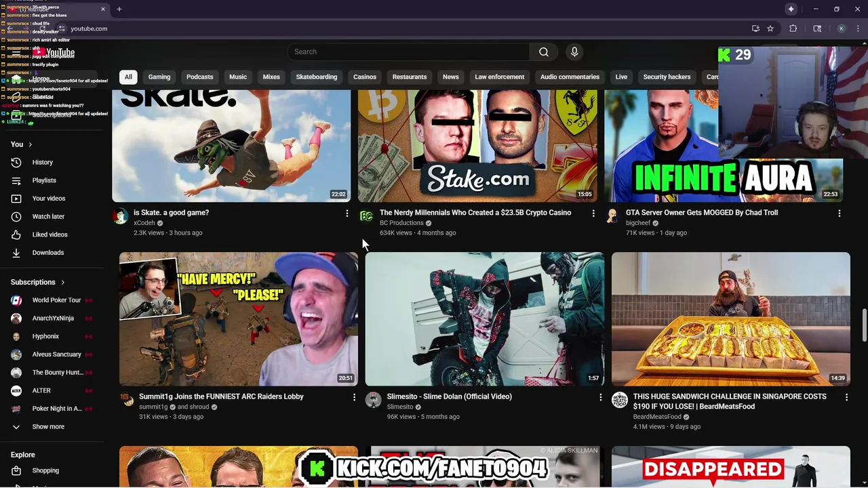Select the Law enforcement filter chip
Viewport: 868px width, 488px height.
pos(500,77)
